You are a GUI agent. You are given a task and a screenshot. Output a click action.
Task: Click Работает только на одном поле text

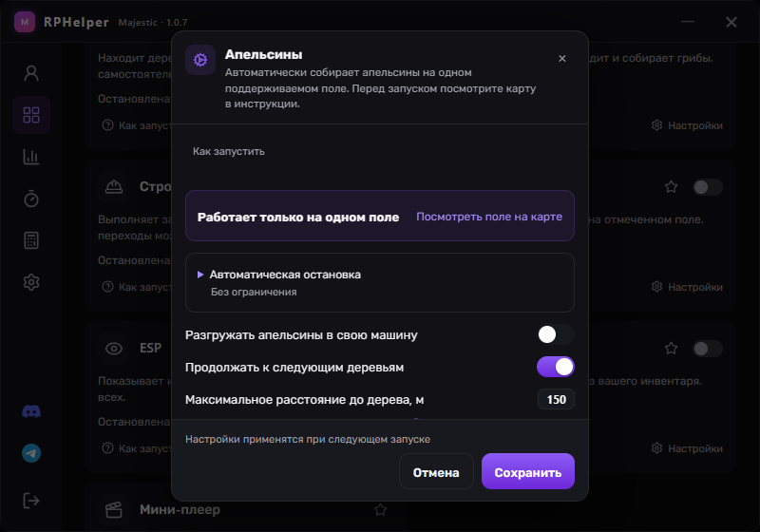click(x=298, y=217)
